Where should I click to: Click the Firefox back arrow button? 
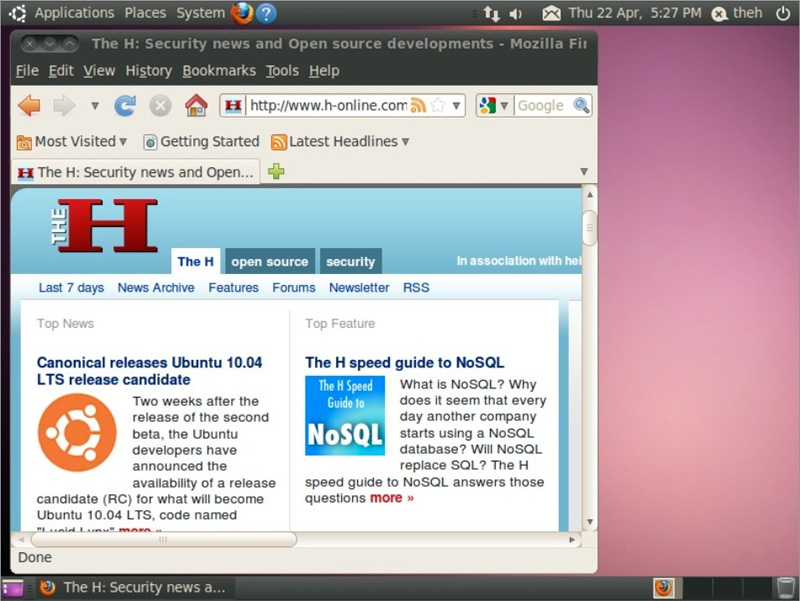[x=29, y=106]
